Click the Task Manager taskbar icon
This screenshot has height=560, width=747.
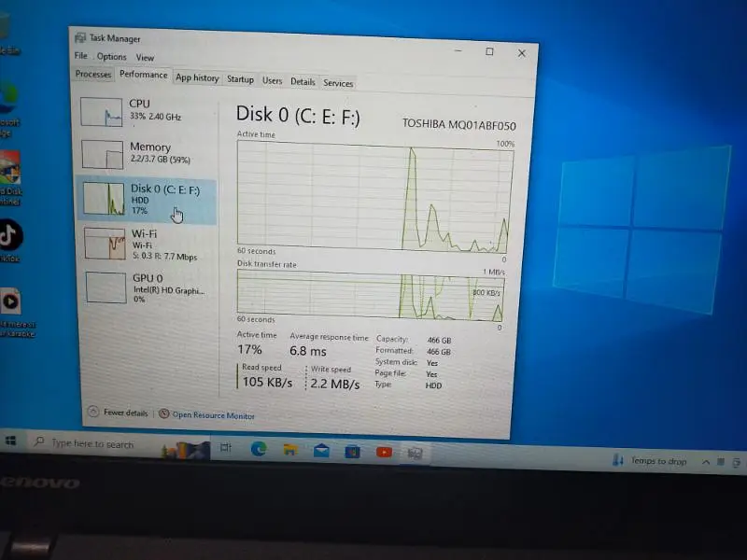(x=415, y=454)
